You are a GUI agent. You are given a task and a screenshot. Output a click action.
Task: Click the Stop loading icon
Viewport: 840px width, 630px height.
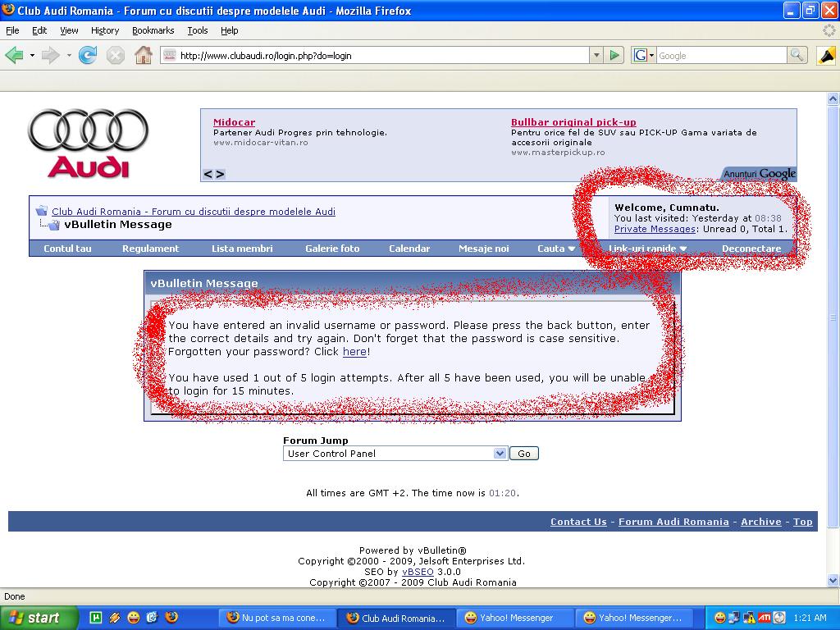tap(115, 55)
